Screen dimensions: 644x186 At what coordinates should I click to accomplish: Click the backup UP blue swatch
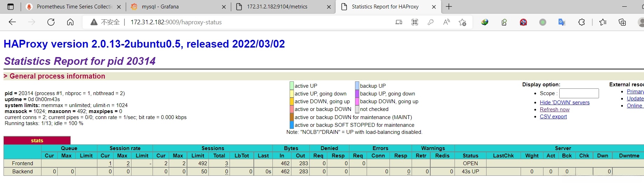(x=357, y=86)
